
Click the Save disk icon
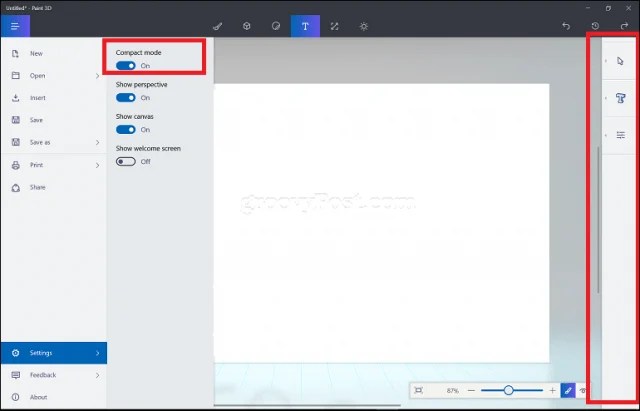point(16,120)
